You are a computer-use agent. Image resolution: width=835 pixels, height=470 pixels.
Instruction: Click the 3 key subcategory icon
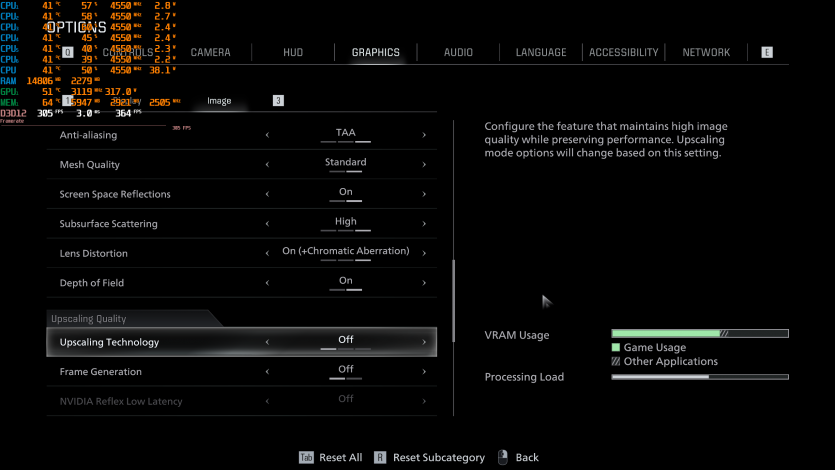(278, 100)
